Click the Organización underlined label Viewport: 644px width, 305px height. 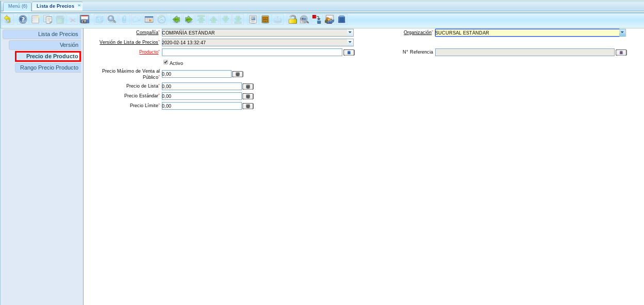[x=418, y=32]
